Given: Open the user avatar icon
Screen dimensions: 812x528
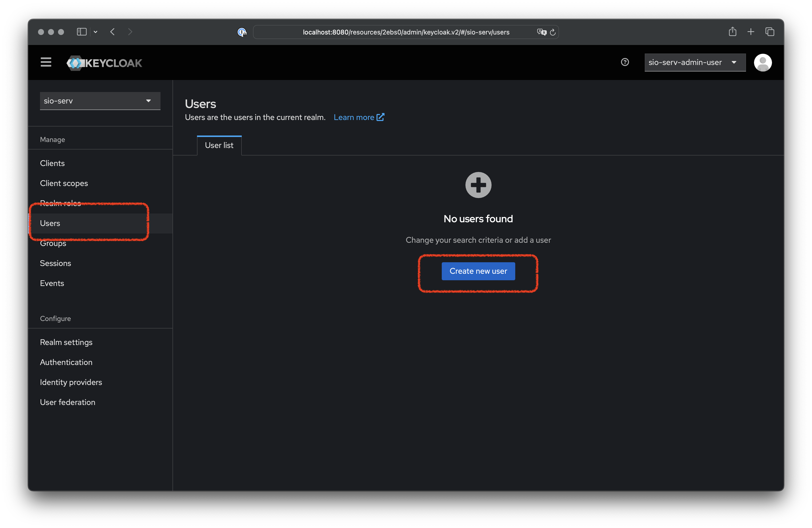Looking at the screenshot, I should coord(762,62).
